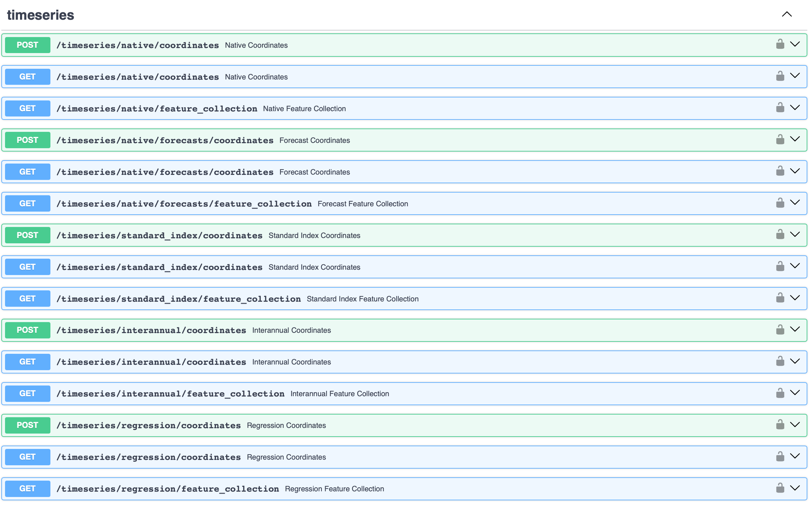The height and width of the screenshot is (508, 812).
Task: Click lock icon on GET native feature_collection
Action: pyautogui.click(x=780, y=107)
